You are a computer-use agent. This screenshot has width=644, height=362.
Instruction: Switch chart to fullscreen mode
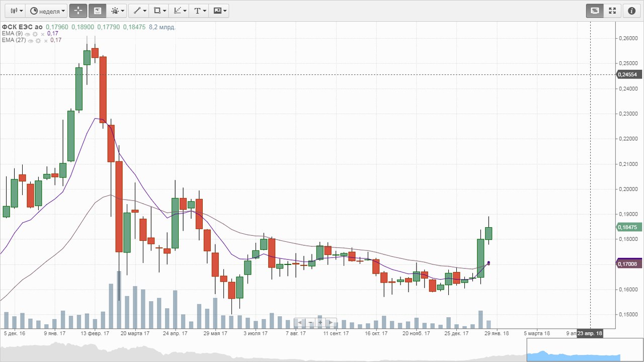(612, 11)
